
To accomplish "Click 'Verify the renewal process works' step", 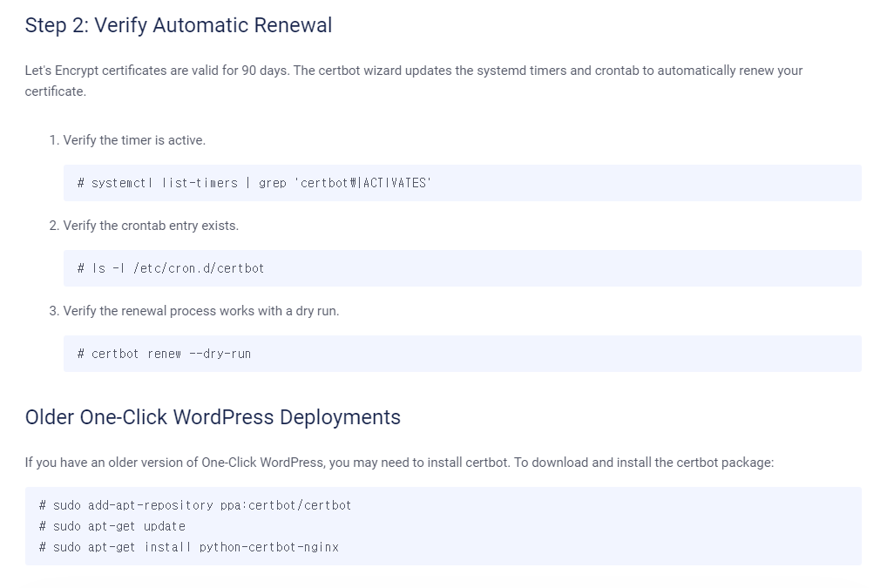I will tap(200, 311).
